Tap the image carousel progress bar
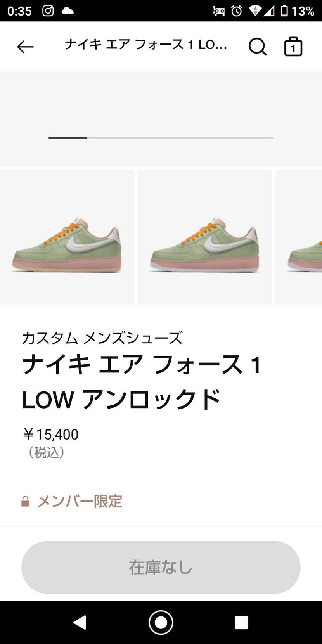This screenshot has height=644, width=322. coord(161,138)
